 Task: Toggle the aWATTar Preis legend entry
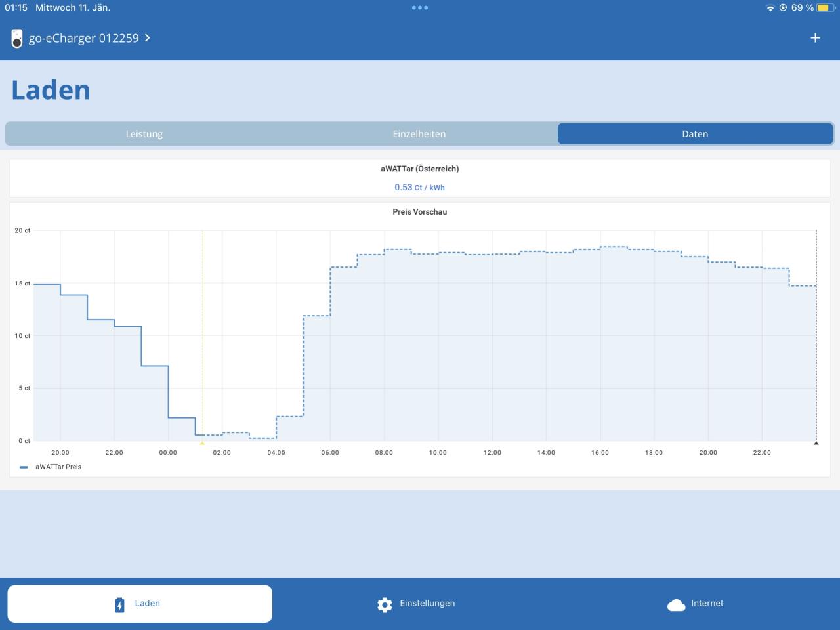pyautogui.click(x=51, y=467)
